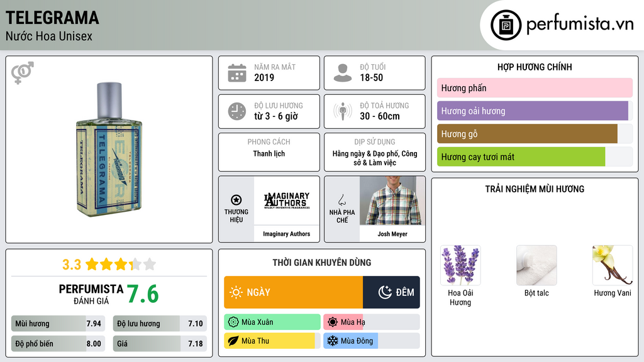The height and width of the screenshot is (362, 644).
Task: Click the sillage value 30 - 60cm
Action: coord(380,116)
